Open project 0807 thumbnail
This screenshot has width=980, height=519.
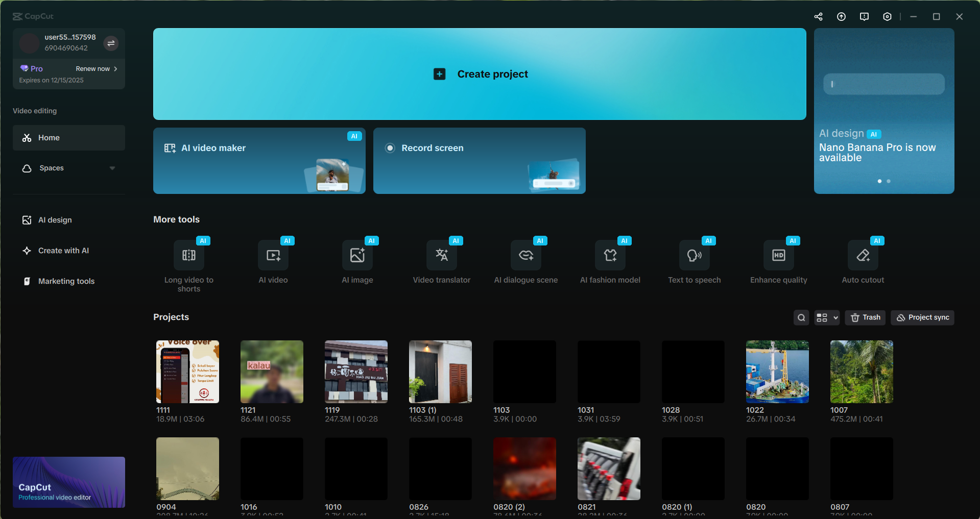pyautogui.click(x=862, y=468)
